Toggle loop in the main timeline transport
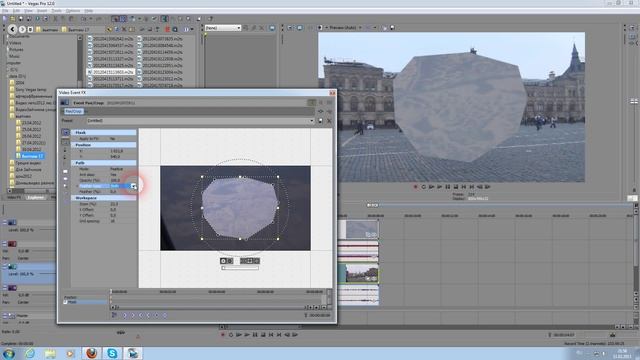Image resolution: width=640 pixels, height=360 pixels. (x=231, y=335)
